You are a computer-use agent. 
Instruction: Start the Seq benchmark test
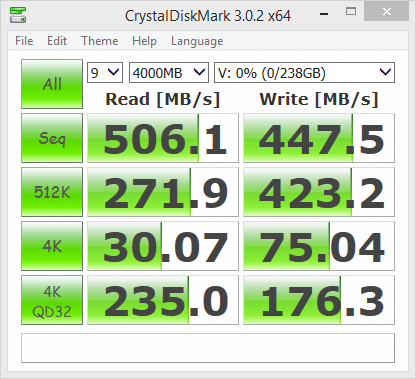pos(52,138)
